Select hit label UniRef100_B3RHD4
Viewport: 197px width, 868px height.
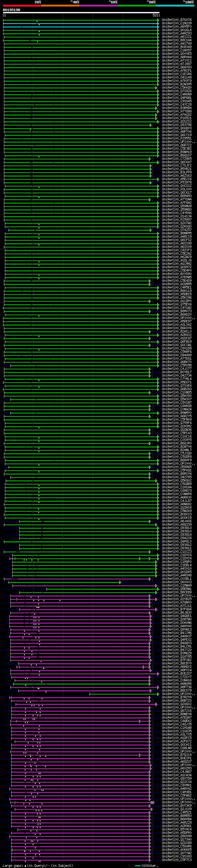pyautogui.click(x=177, y=108)
